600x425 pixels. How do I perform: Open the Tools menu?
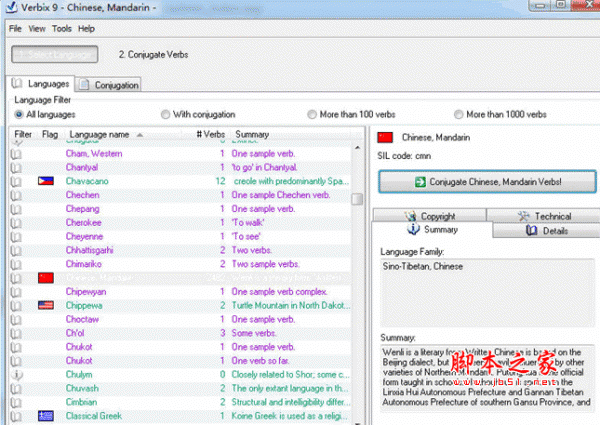62,29
